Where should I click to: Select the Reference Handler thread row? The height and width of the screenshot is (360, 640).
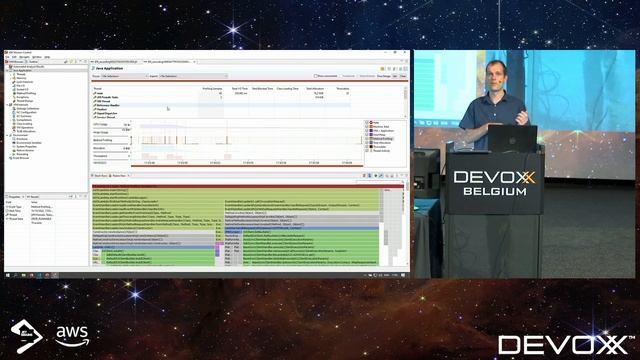pyautogui.click(x=221, y=105)
